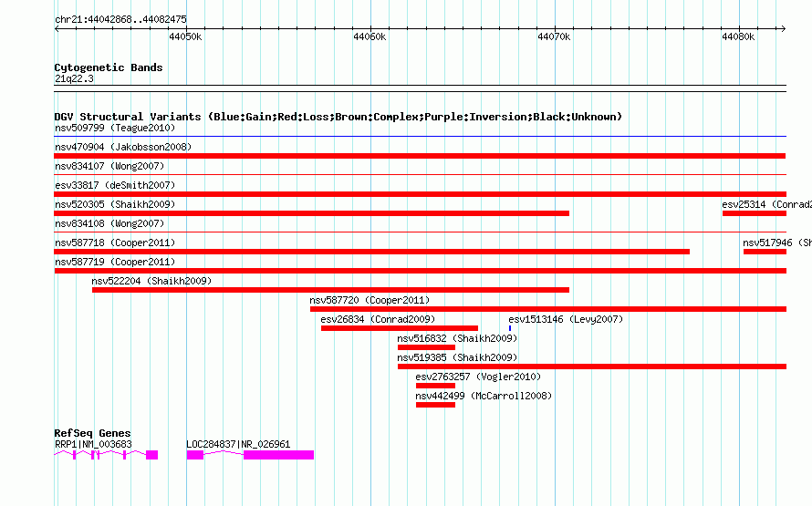Viewport: 812px width, 506px height.
Task: Select the Cytogenetic Bands track title
Action: 109,67
